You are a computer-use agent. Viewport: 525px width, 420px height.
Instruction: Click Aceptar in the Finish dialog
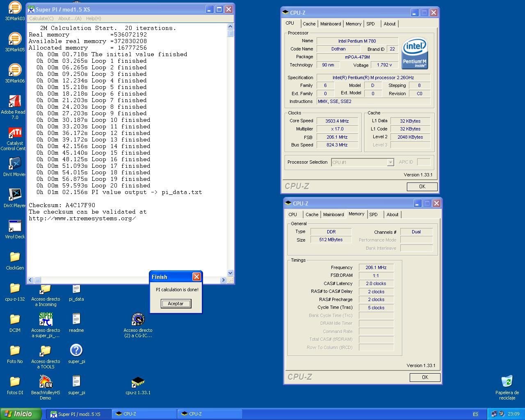pos(176,304)
